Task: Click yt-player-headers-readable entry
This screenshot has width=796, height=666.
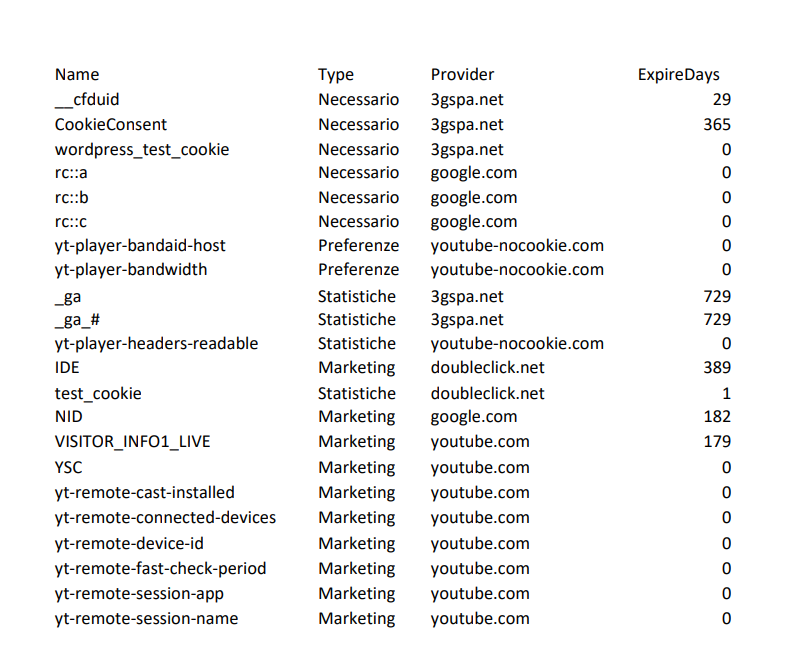Action: click(156, 344)
